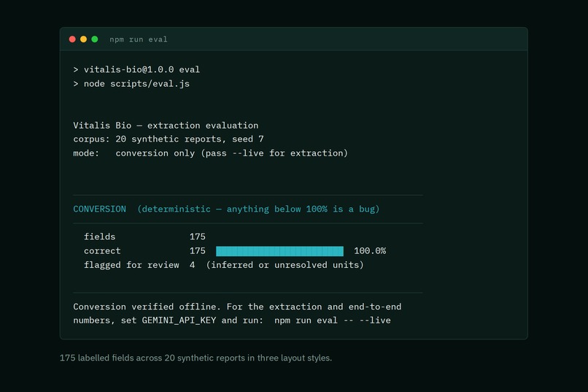
Task: Click the red close dot
Action: 72,39
